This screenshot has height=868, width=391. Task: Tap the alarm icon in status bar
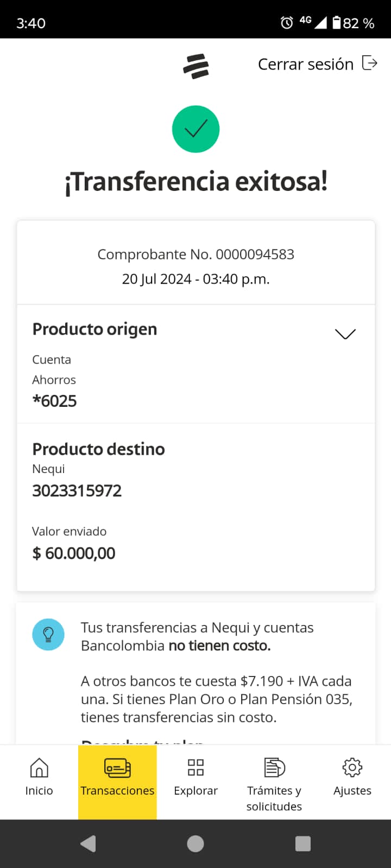[287, 23]
